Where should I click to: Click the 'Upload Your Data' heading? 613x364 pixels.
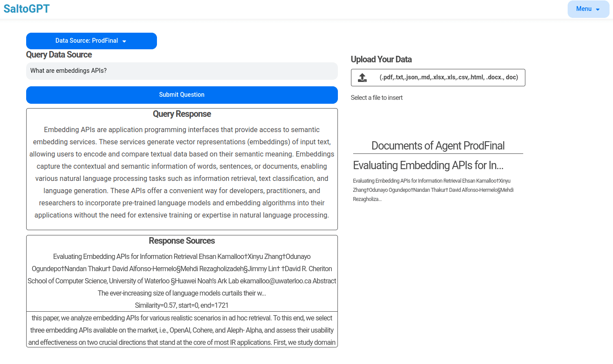(381, 59)
